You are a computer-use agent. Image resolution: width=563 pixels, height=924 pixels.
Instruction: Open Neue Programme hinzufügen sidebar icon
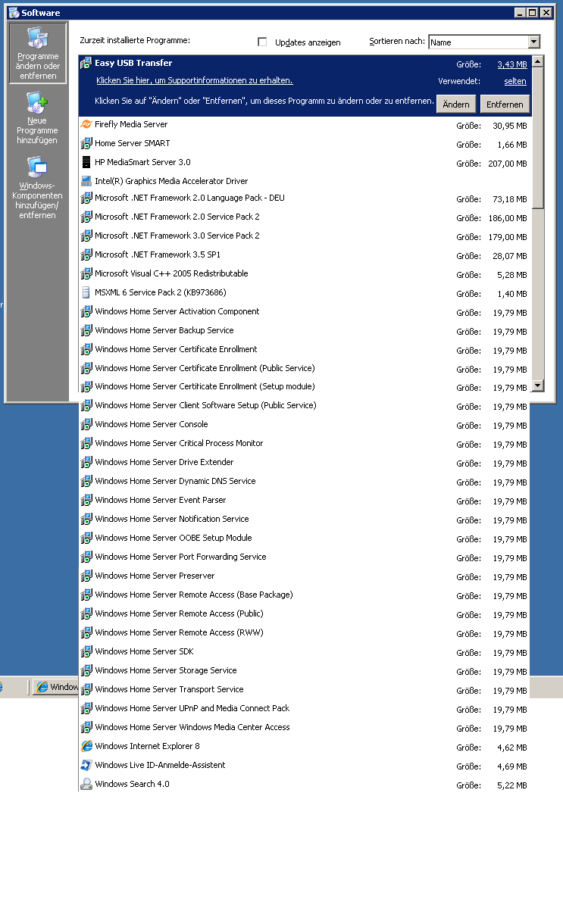37,118
